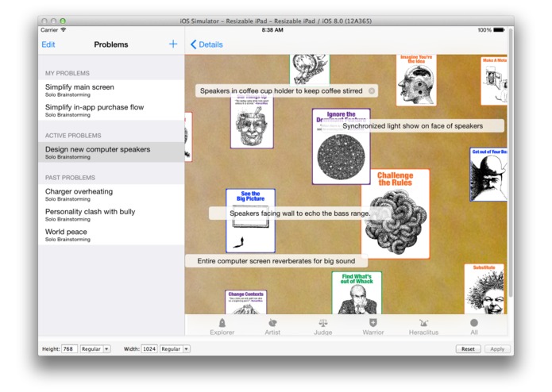Screen dimensions: 552x392
Task: Open the World peace problem
Action: (111, 235)
